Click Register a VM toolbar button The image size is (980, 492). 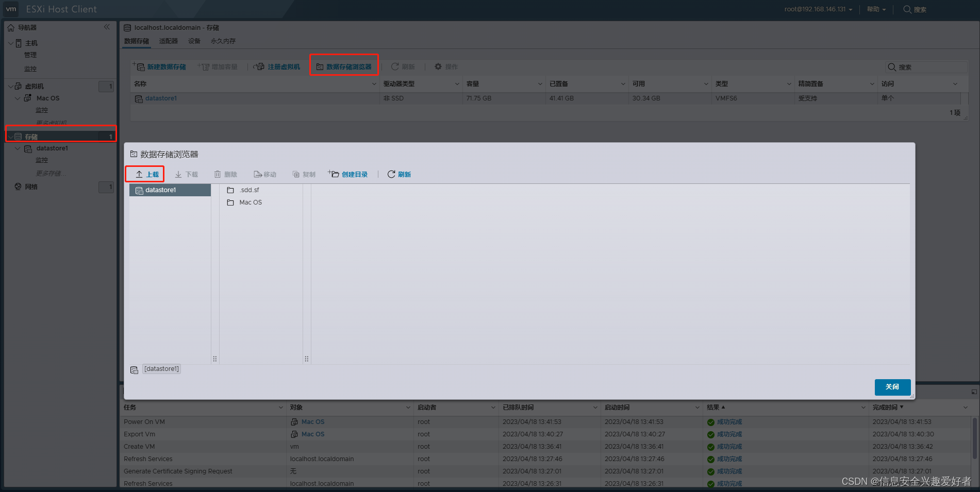pos(277,66)
